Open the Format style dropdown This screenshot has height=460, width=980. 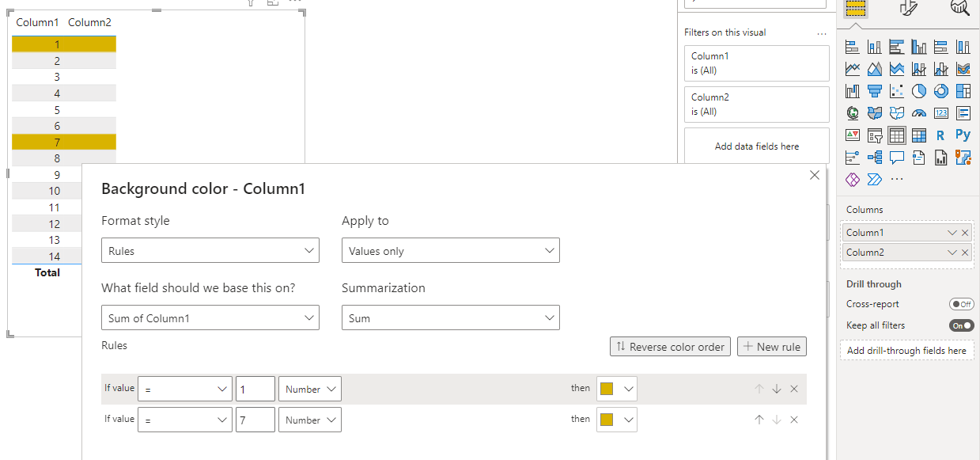(x=210, y=251)
